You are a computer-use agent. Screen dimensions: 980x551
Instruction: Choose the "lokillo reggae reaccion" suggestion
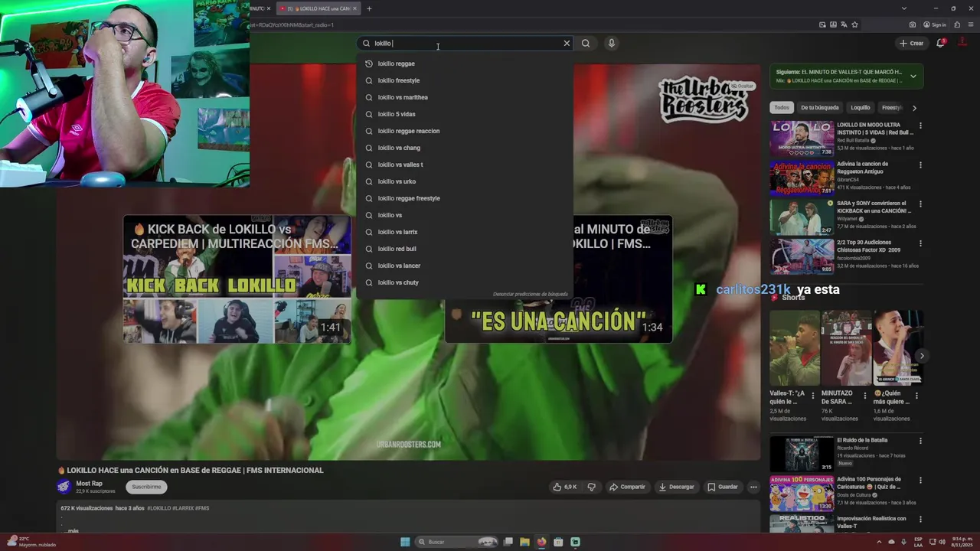[465, 131]
